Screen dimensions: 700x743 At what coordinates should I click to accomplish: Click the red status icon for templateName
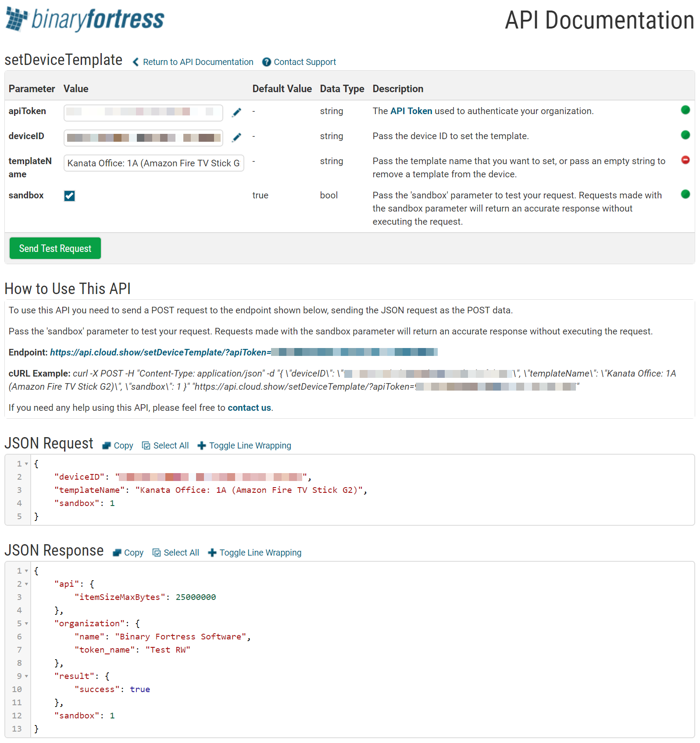coord(685,160)
